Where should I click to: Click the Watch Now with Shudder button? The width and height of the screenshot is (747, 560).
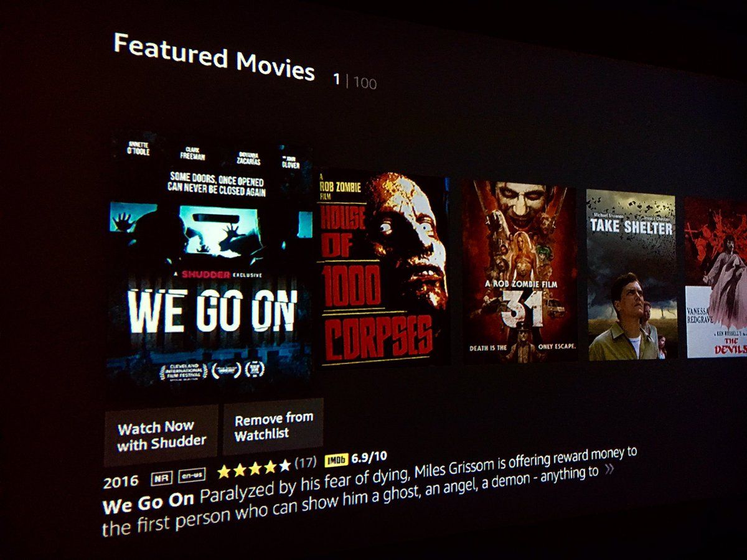point(161,436)
